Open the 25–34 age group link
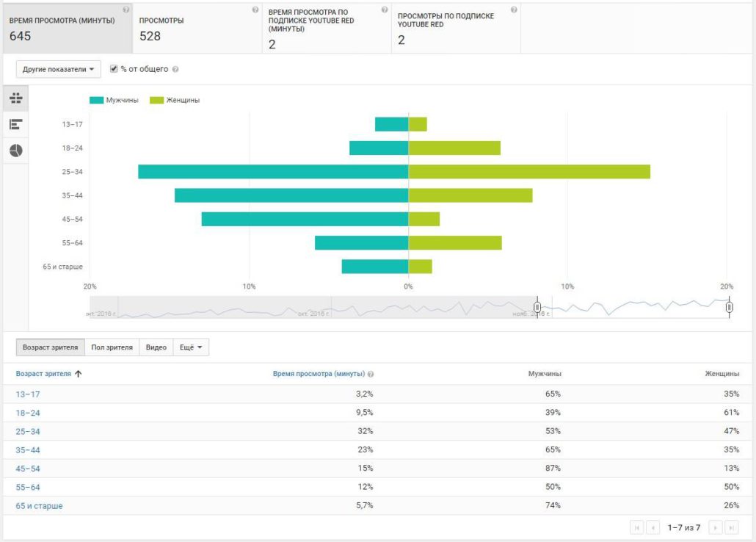The height and width of the screenshot is (542, 756). click(28, 431)
